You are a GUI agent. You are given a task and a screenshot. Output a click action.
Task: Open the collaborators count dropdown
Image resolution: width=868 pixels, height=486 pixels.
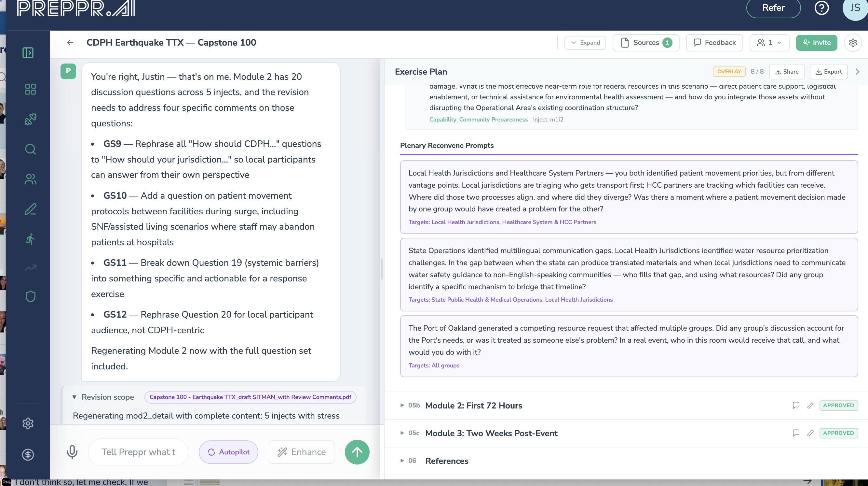pos(769,42)
